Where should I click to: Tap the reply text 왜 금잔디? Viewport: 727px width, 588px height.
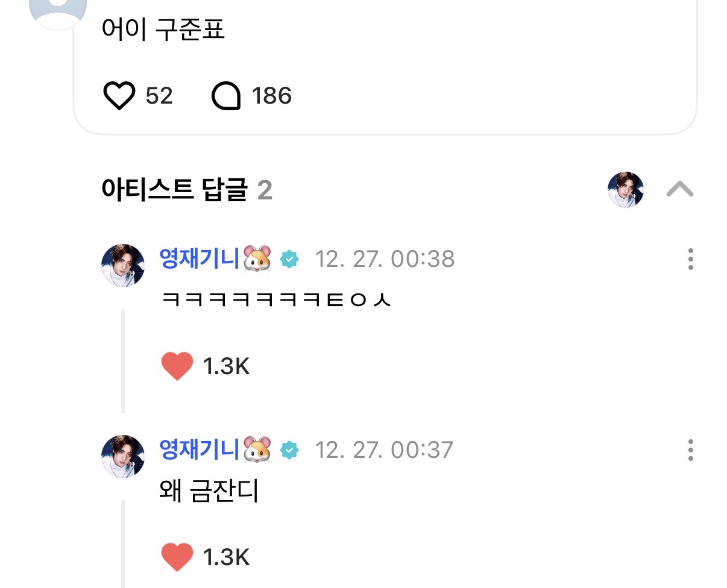pos(209,492)
